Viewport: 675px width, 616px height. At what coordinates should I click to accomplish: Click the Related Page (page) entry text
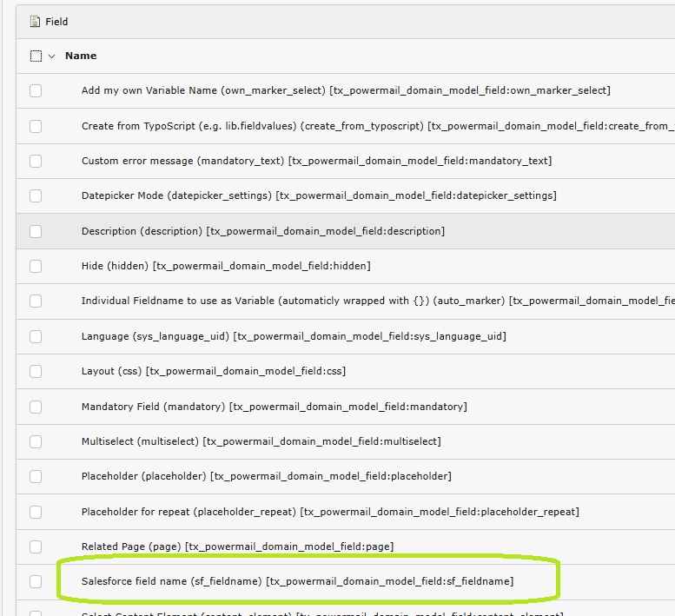coord(237,546)
